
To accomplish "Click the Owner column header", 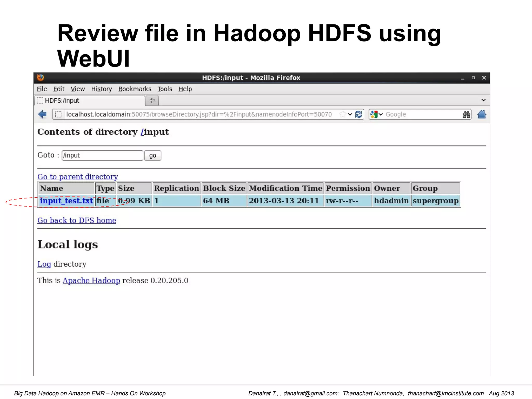I will coord(392,188).
